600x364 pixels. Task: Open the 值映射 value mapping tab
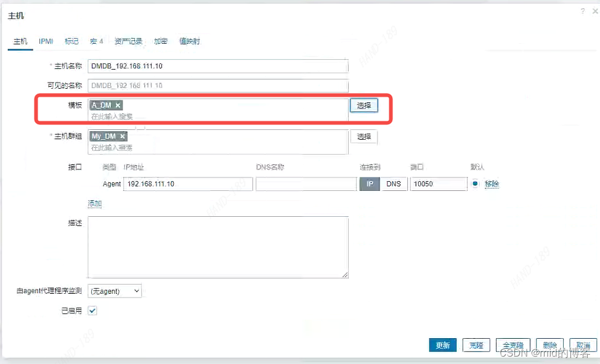[x=190, y=41]
